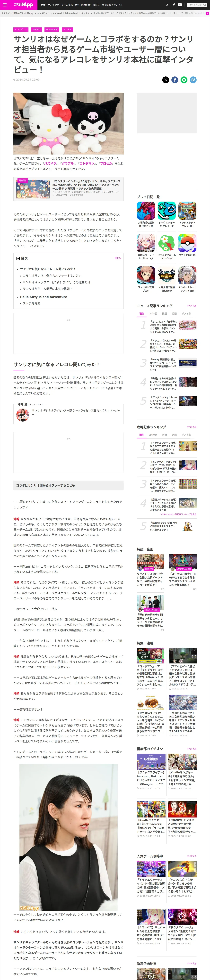The image size is (210, 980).
Task: Open the ドラクエタクト プレイ日記 icon
Action: pyautogui.click(x=188, y=211)
